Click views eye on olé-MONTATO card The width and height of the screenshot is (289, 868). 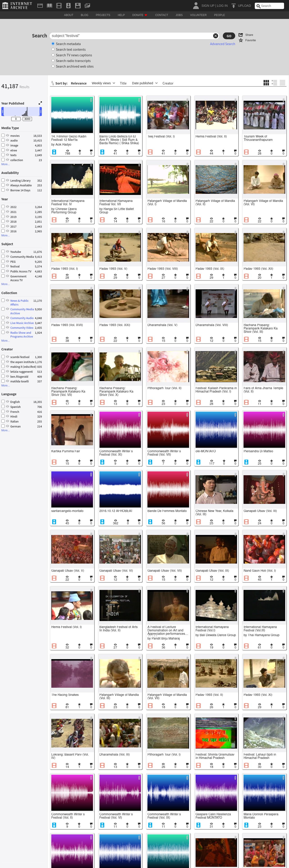tap(211, 461)
